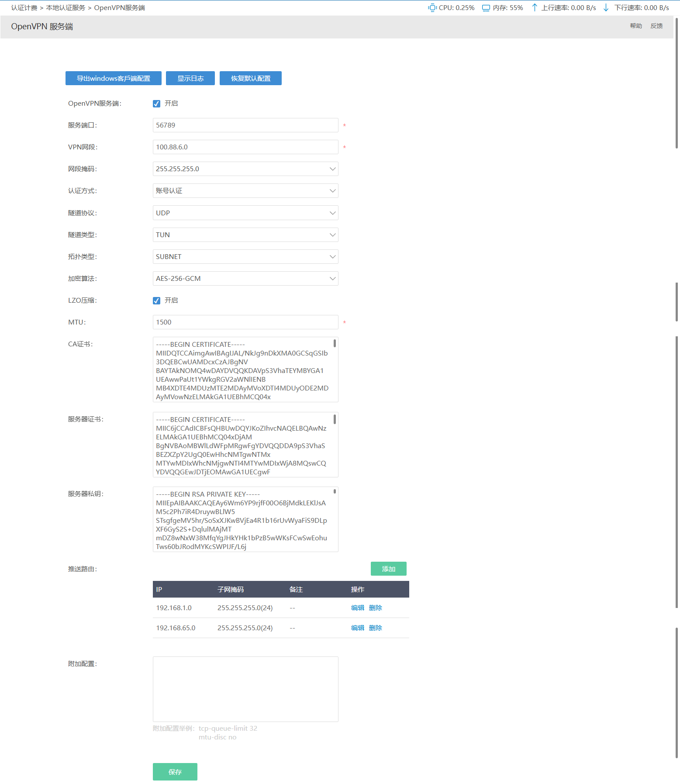Image resolution: width=680 pixels, height=784 pixels.
Task: Edit the 192.168.1.0 route
Action: [x=357, y=608]
